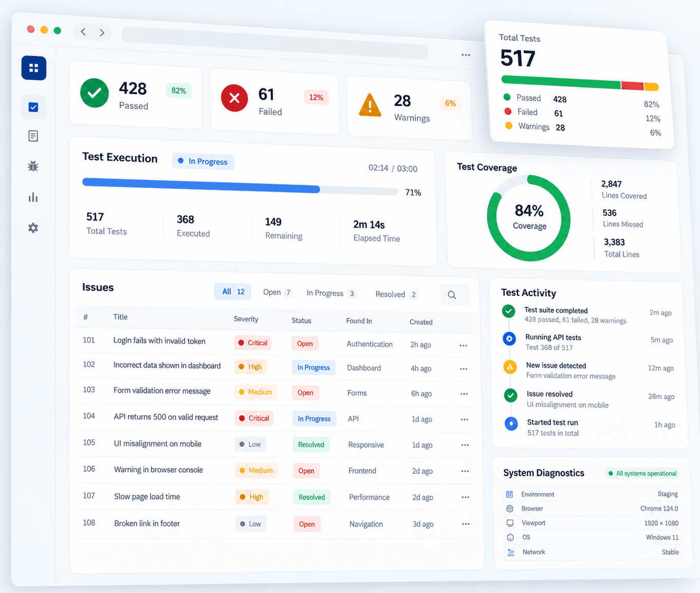Open the dashboard grid icon in sidebar
This screenshot has height=593, width=700.
coord(34,68)
